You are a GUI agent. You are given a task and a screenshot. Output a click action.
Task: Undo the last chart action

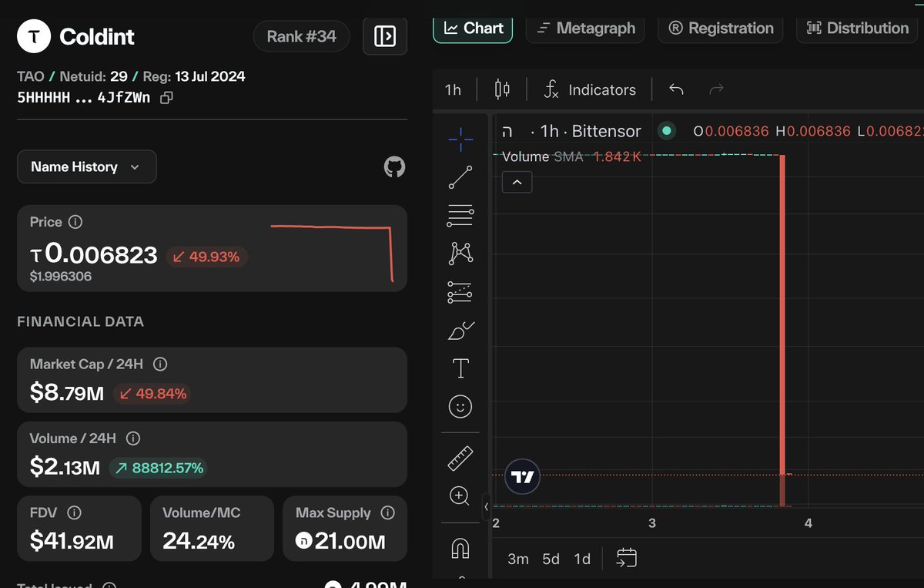pos(676,89)
